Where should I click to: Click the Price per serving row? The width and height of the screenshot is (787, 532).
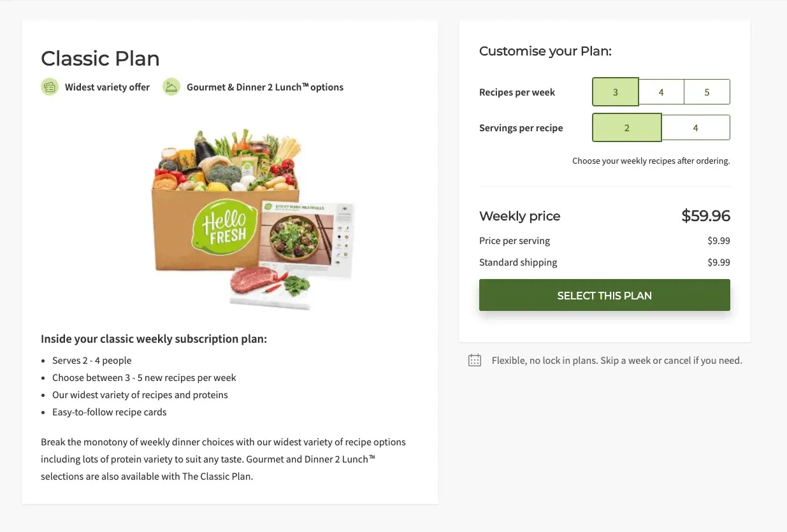pyautogui.click(x=514, y=241)
